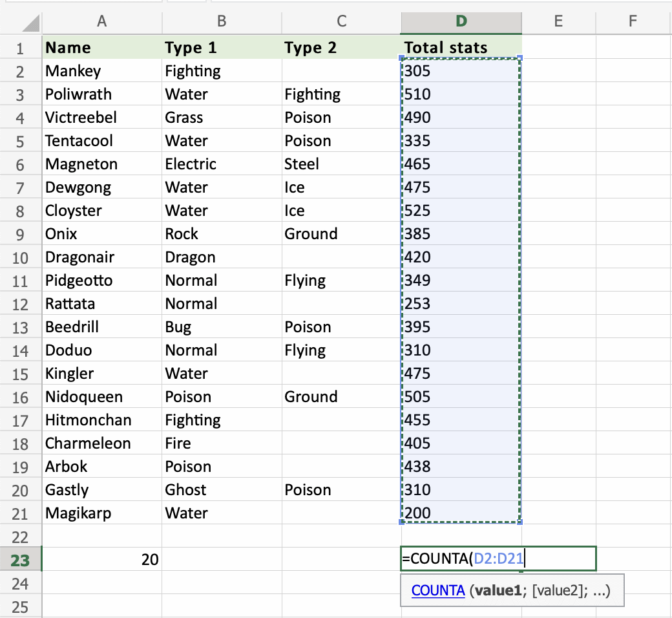The height and width of the screenshot is (618, 672).
Task: Click inside the active formula cell D23
Action: tap(498, 560)
